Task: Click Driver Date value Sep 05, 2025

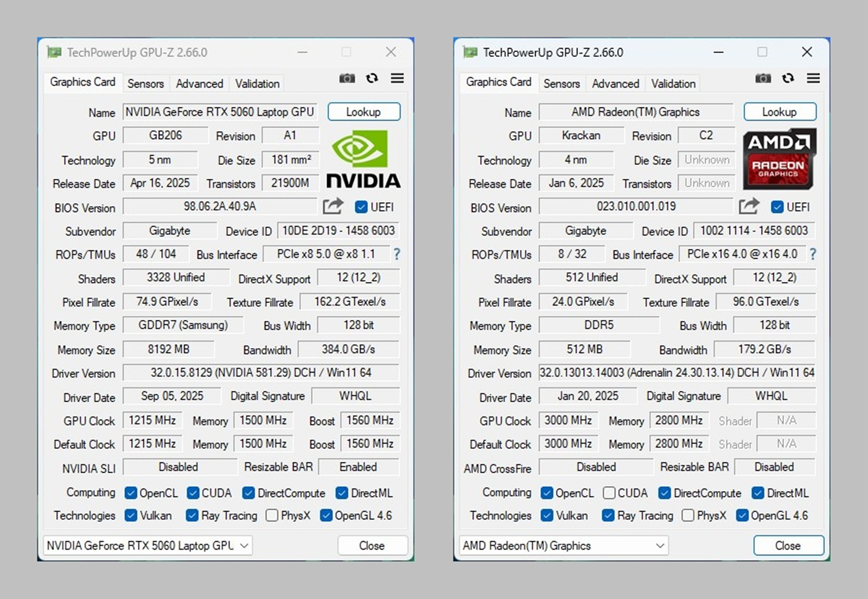Action: [x=172, y=396]
